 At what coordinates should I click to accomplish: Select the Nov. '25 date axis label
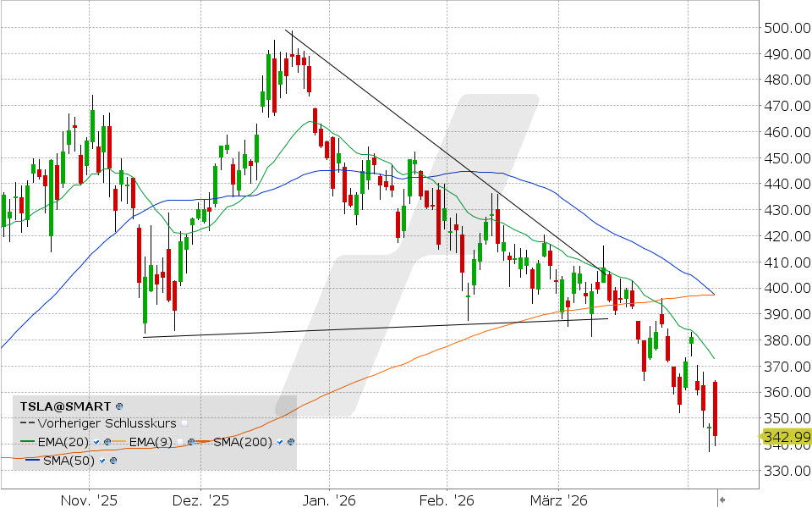[x=89, y=500]
